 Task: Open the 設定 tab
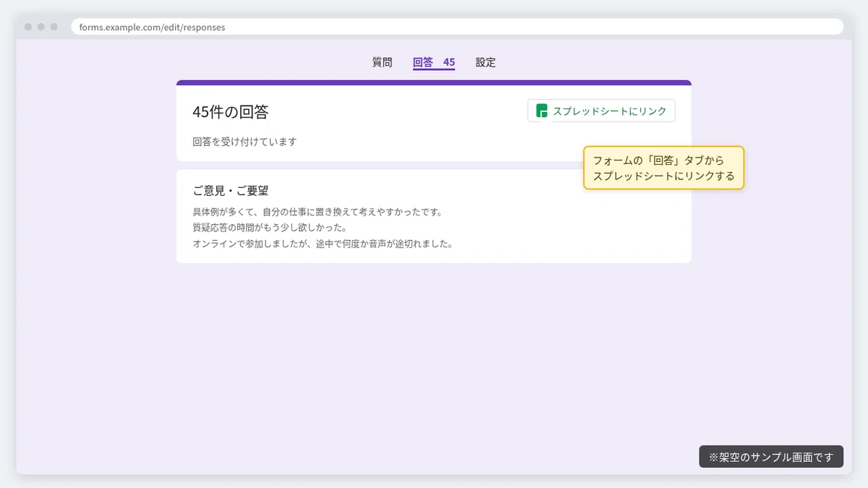[485, 63]
